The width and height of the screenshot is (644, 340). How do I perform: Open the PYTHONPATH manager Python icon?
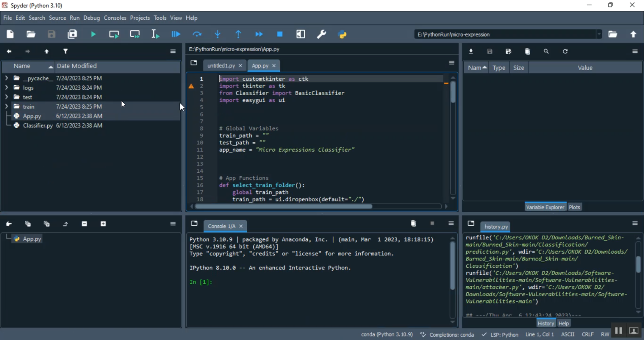343,34
